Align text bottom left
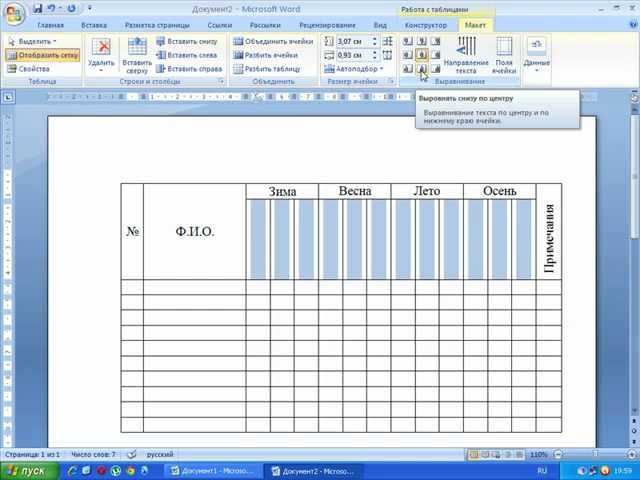The width and height of the screenshot is (640, 480). pos(408,69)
